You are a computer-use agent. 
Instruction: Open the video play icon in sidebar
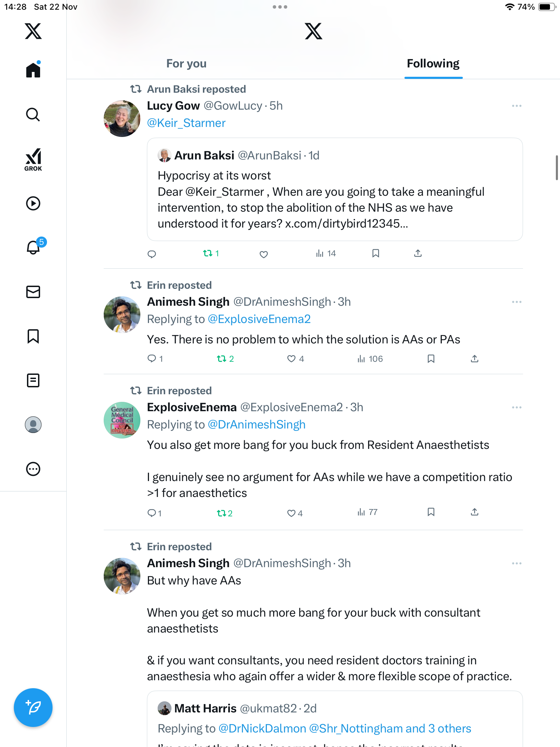(x=33, y=203)
